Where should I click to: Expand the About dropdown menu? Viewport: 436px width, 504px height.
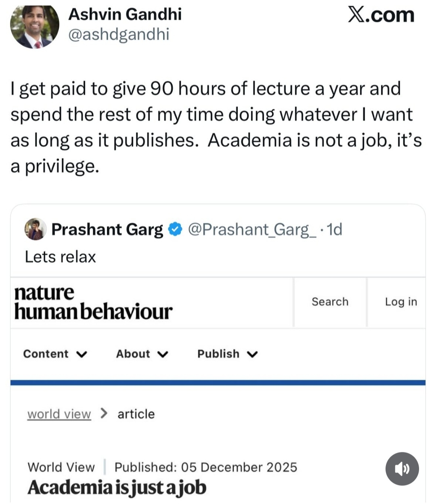pos(142,354)
